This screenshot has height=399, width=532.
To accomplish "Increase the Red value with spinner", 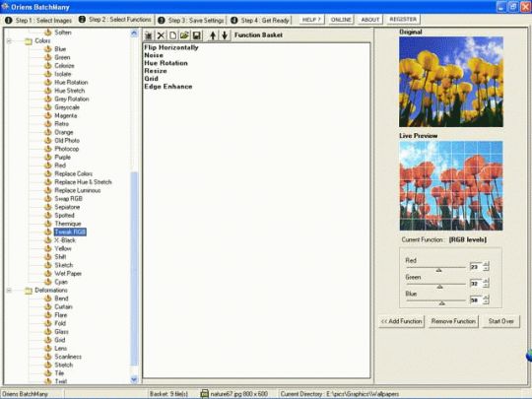I will click(x=486, y=264).
